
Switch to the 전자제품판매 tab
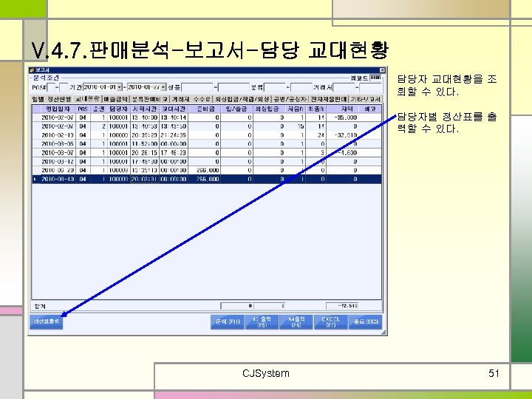tap(329, 99)
